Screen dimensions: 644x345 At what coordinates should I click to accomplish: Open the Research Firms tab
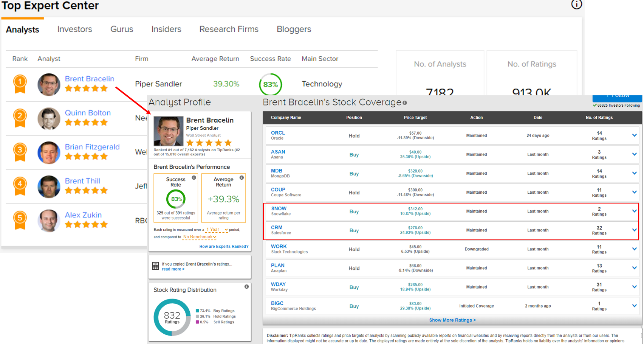(x=229, y=29)
